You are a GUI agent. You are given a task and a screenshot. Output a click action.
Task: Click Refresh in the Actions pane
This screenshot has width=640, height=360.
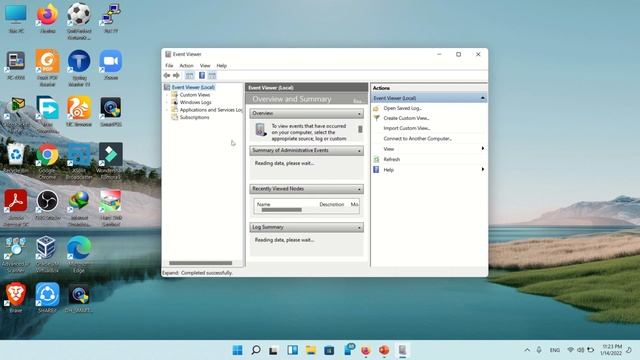point(391,160)
